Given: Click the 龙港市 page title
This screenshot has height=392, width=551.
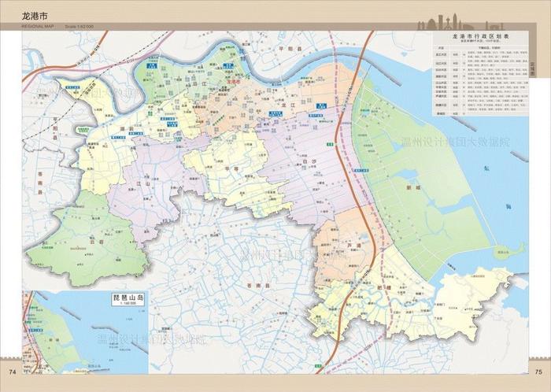Looking at the screenshot, I should (x=35, y=14).
